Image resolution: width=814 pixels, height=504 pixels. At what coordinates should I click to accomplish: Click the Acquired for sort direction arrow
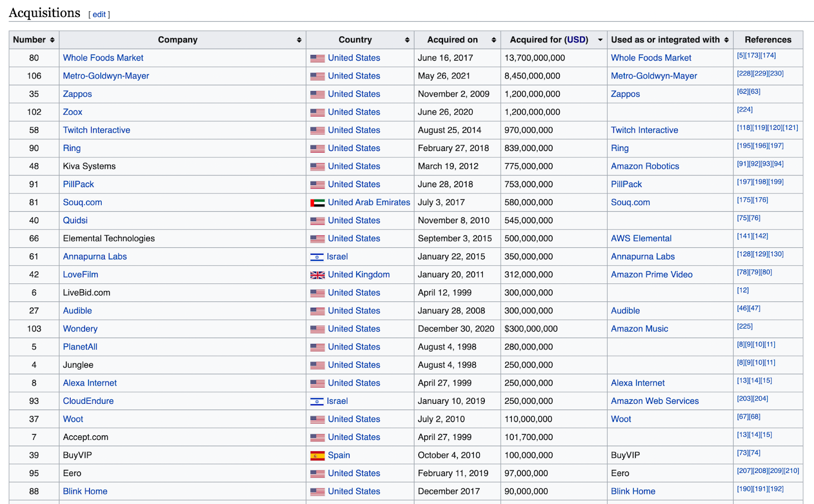tap(600, 40)
